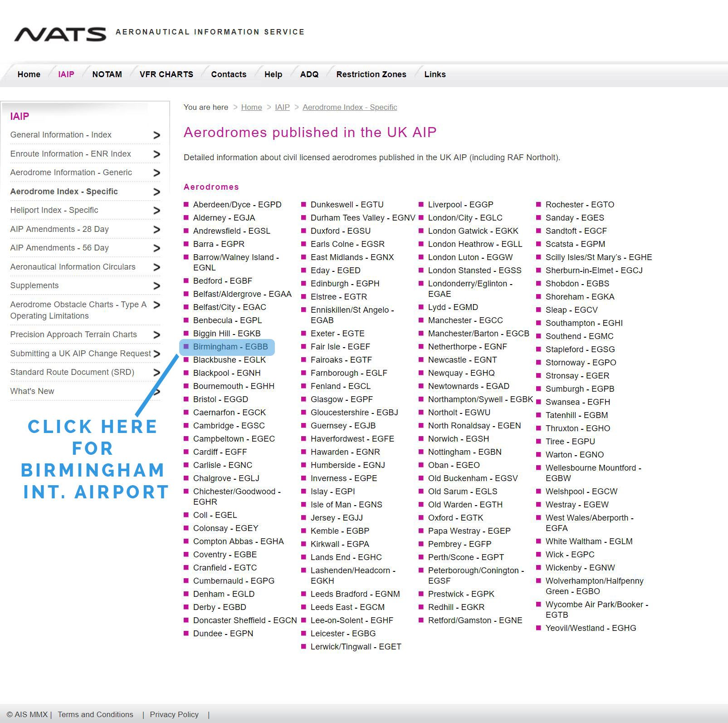Go to the NOTAM tab
The width and height of the screenshot is (728, 723).
click(x=107, y=74)
